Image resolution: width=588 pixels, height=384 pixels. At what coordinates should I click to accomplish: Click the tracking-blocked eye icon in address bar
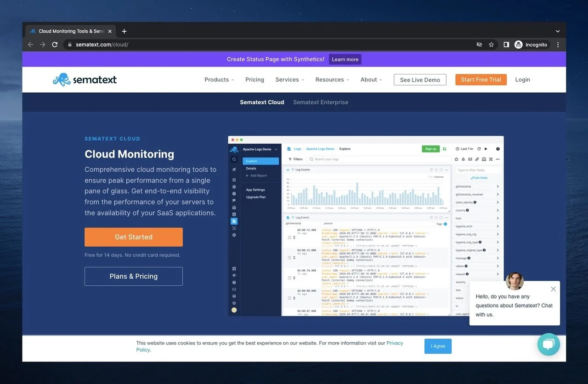(479, 45)
